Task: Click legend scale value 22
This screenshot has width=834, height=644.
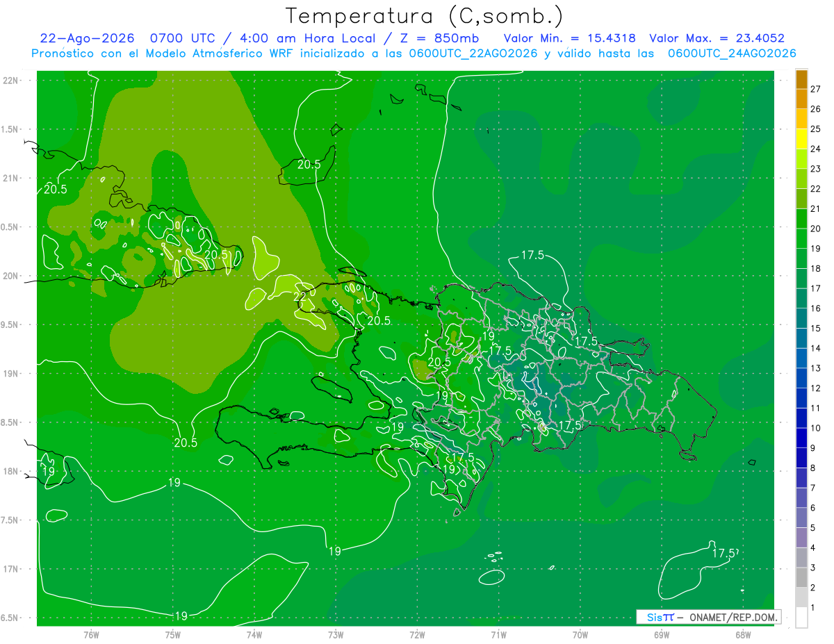Action: pos(816,188)
